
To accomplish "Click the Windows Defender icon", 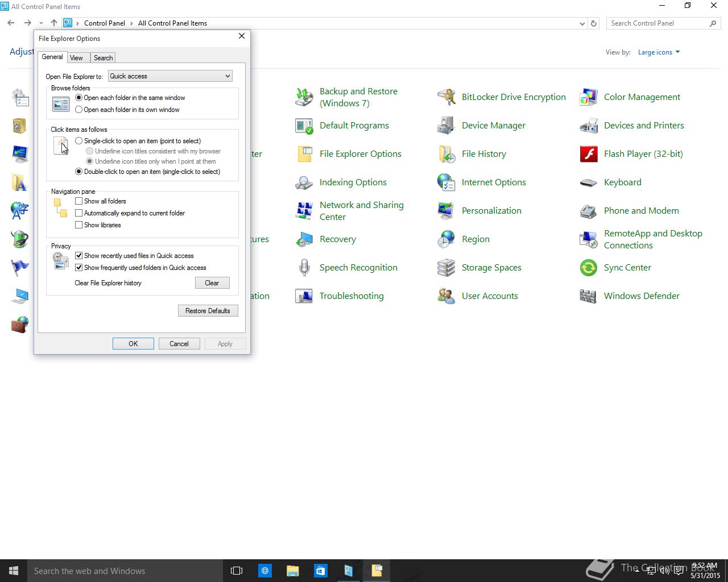I will [589, 296].
